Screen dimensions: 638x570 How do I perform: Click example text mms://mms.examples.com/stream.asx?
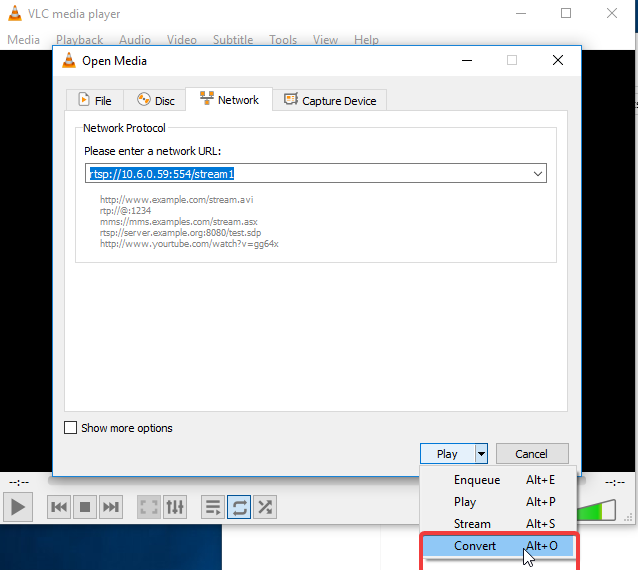(x=179, y=221)
